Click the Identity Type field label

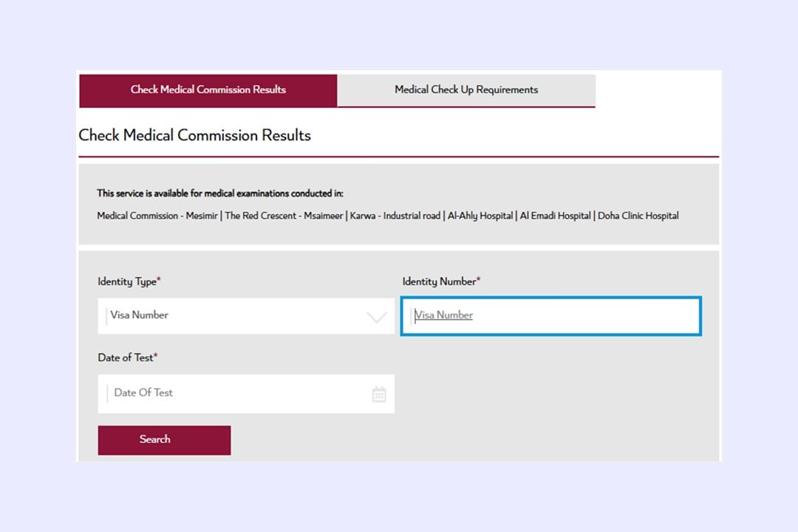(127, 282)
